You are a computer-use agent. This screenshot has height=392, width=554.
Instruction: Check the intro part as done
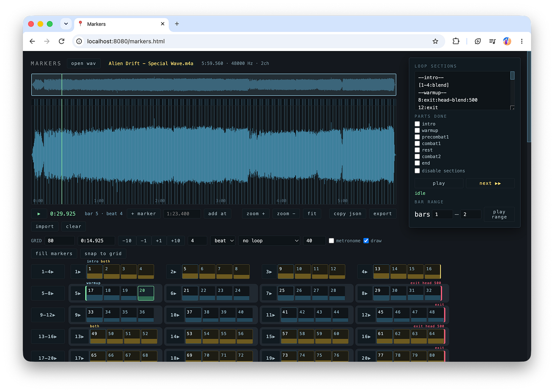pyautogui.click(x=417, y=124)
